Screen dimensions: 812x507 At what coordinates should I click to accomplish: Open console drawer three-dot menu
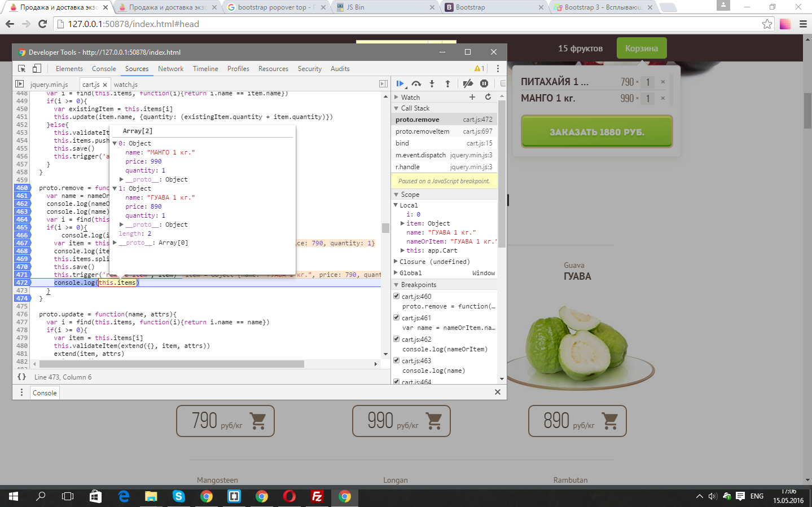coord(21,393)
